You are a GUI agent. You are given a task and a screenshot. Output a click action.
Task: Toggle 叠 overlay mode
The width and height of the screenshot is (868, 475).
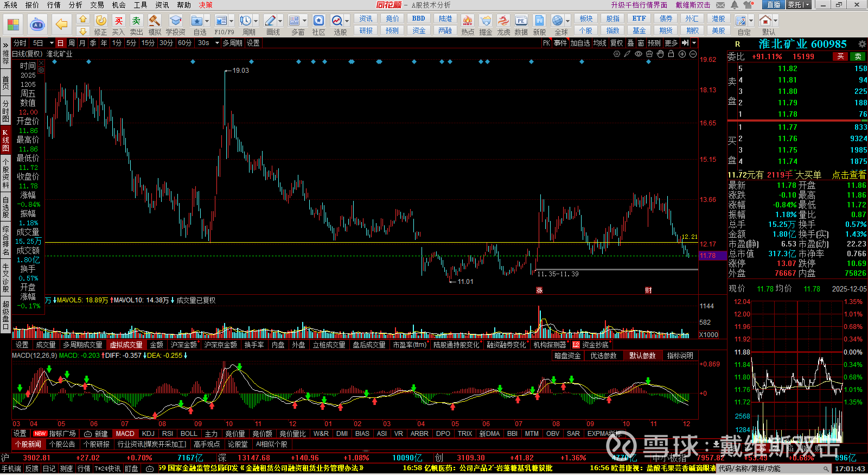pos(630,43)
